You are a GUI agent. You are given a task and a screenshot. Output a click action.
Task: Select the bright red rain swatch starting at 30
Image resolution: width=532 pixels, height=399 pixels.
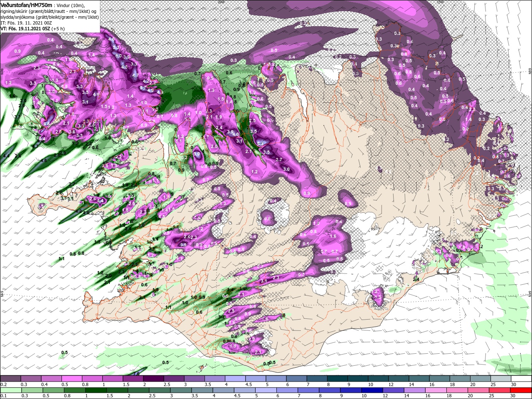(x=521, y=390)
